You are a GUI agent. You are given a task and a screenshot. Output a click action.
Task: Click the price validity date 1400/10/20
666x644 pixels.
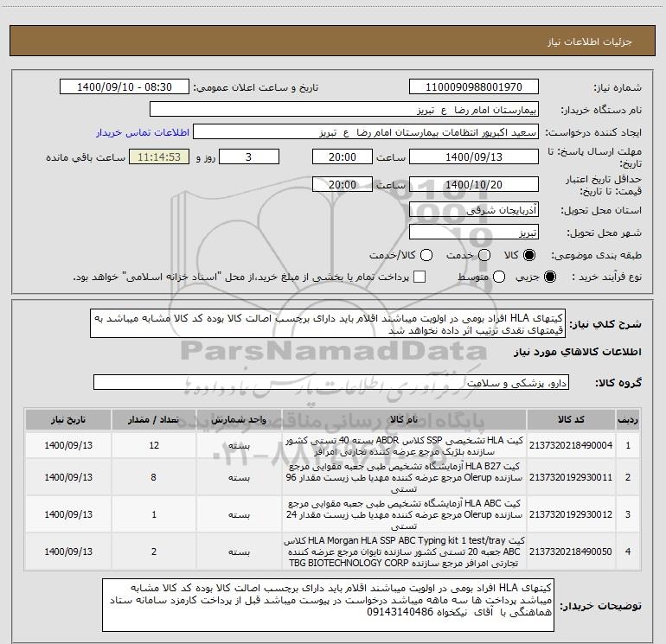pyautogui.click(x=474, y=184)
